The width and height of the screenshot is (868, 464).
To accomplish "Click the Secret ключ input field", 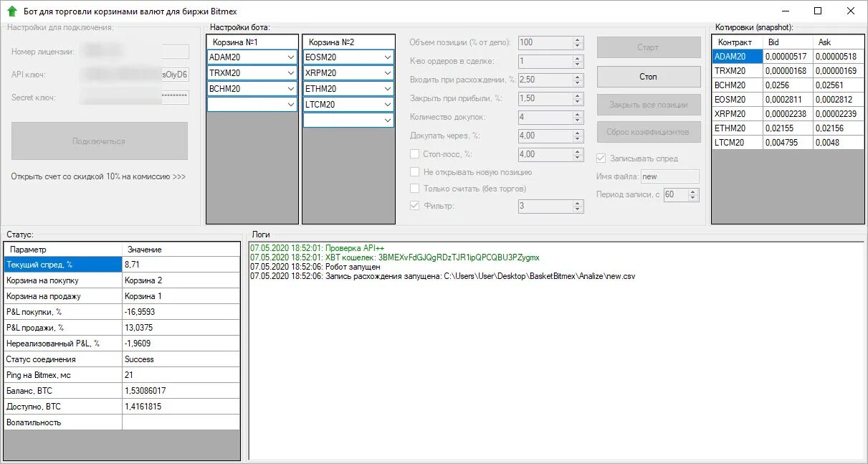I will point(135,98).
